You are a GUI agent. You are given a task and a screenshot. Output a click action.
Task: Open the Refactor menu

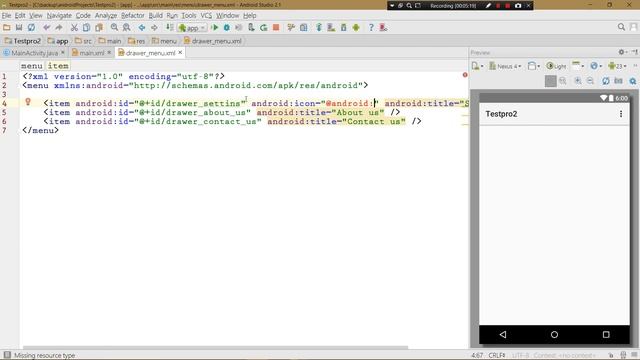click(x=133, y=16)
